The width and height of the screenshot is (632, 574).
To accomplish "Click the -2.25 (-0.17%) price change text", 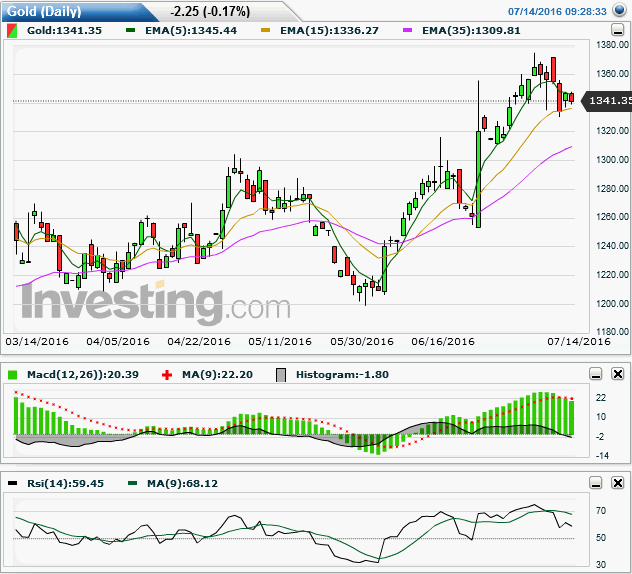I will pyautogui.click(x=210, y=11).
